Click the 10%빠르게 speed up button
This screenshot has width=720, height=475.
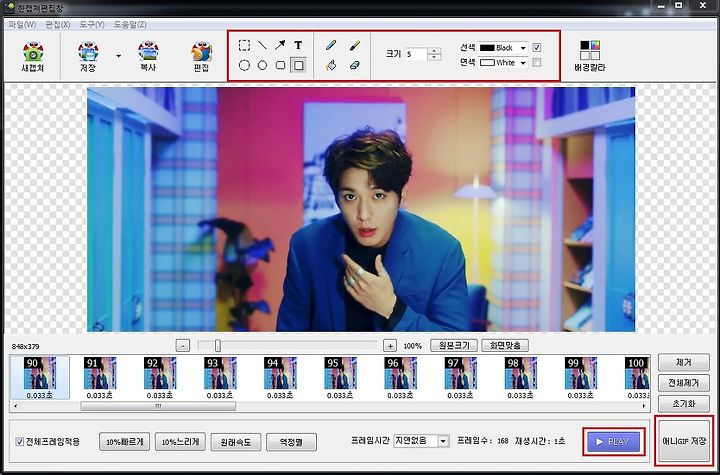(x=124, y=442)
